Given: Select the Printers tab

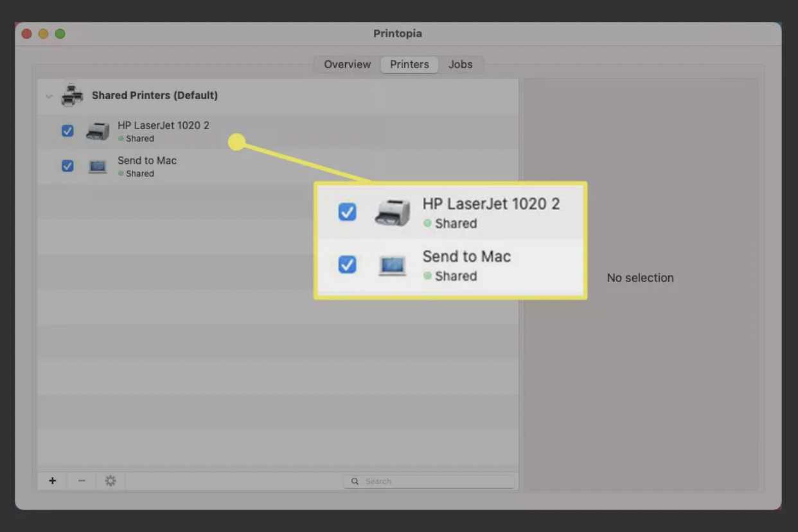Looking at the screenshot, I should pos(409,64).
